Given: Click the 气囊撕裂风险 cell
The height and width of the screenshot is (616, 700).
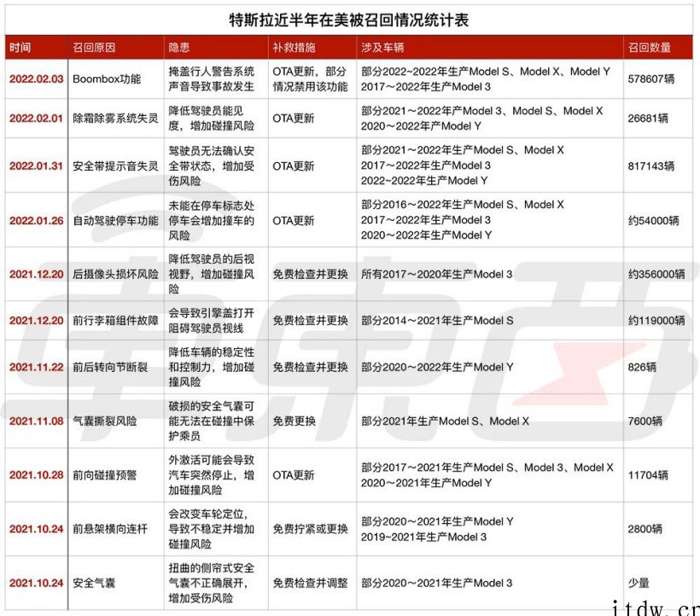Looking at the screenshot, I should [104, 421].
